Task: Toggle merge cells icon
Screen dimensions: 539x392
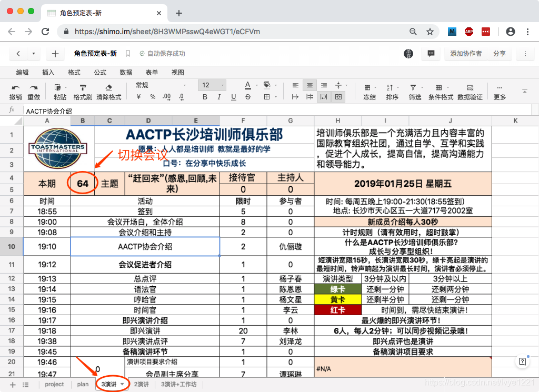Action: (338, 97)
